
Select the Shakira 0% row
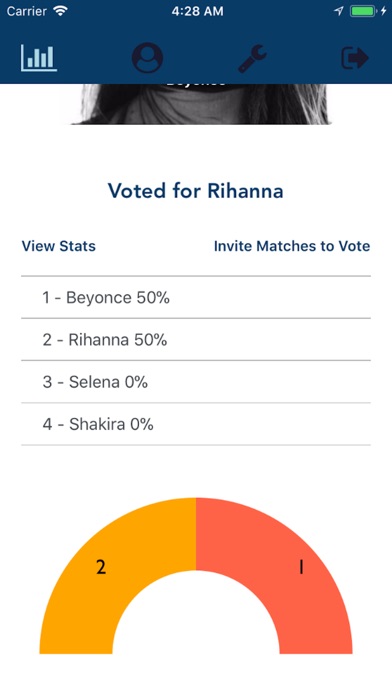tap(196, 424)
